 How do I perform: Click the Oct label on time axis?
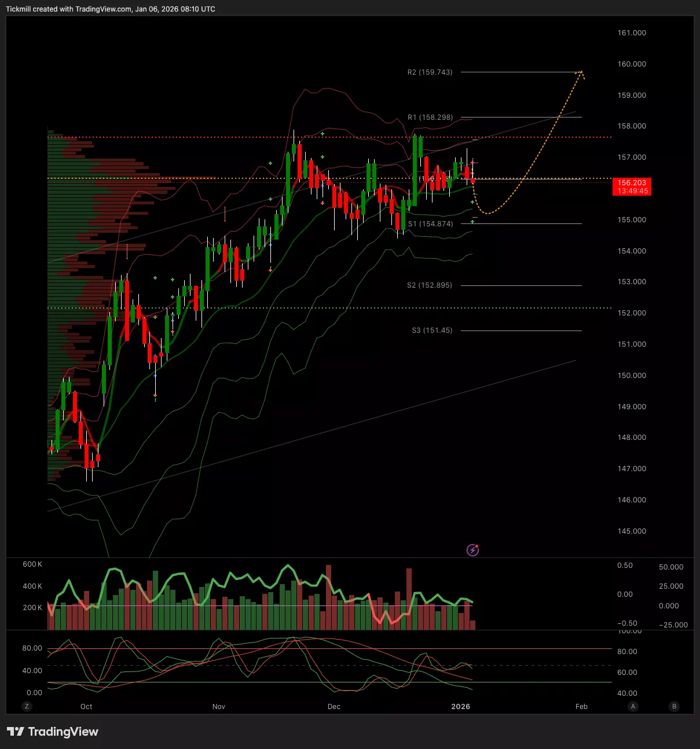[86, 706]
